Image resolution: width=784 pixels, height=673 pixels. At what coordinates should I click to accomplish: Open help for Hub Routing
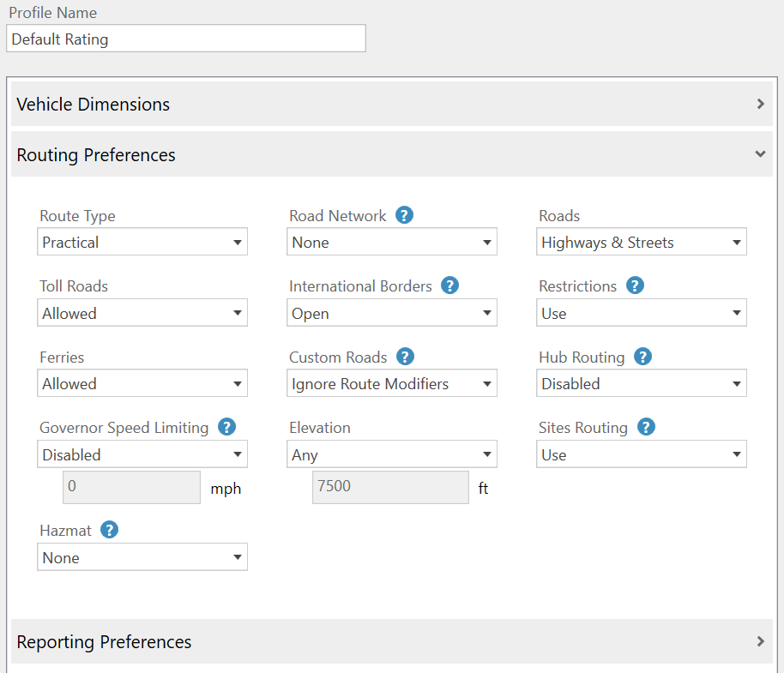642,357
